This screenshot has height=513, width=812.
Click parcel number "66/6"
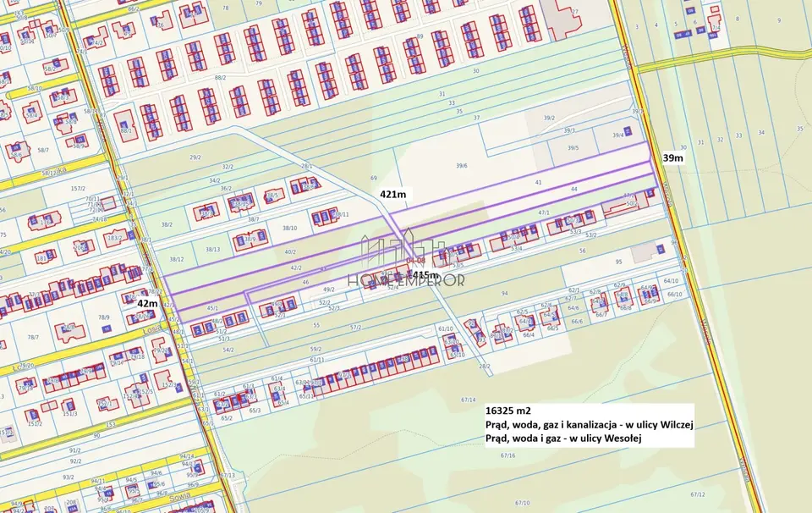coord(577,322)
